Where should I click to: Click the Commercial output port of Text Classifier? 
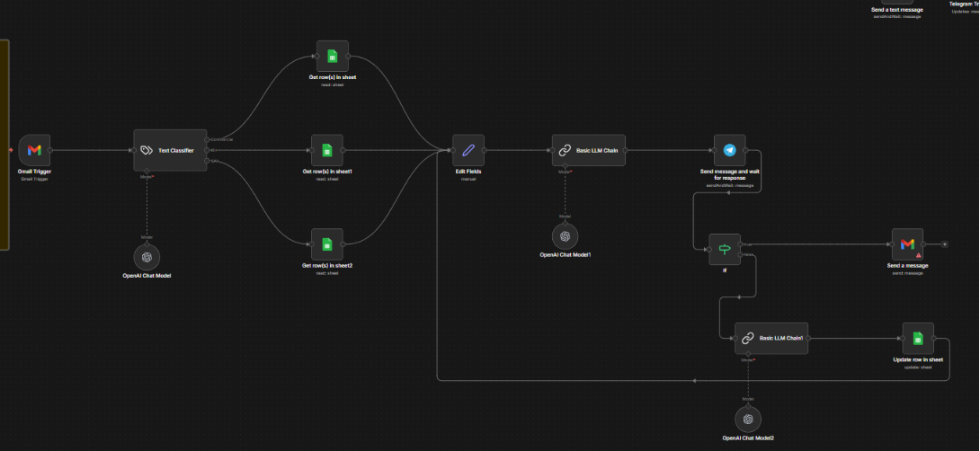(207, 139)
